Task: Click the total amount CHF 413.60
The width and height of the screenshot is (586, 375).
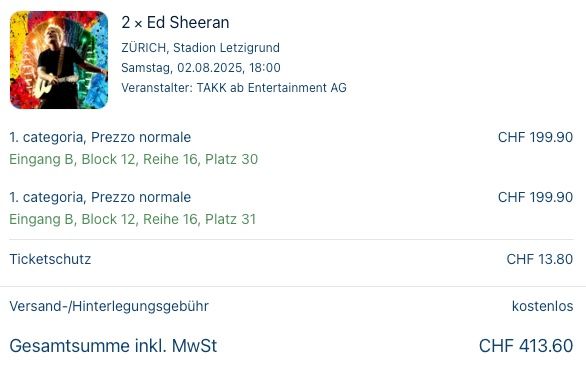Action: (x=526, y=346)
